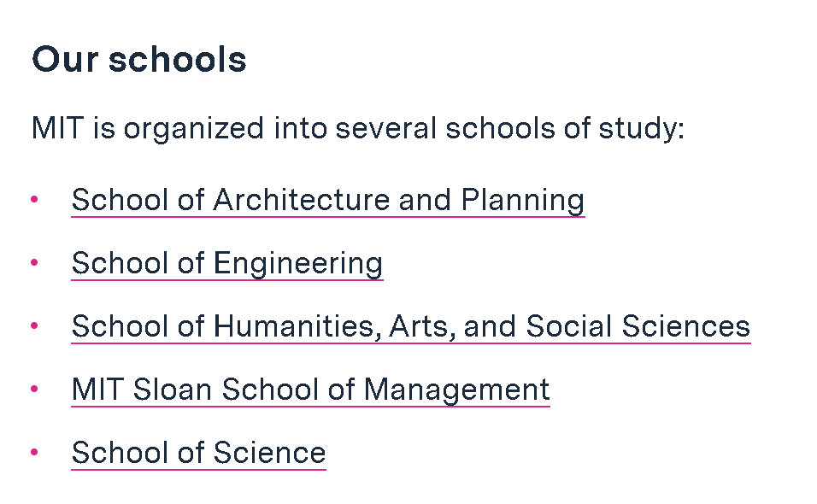817x504 pixels.
Task: Click the bullet next to MIT Sloan School
Action: pyautogui.click(x=35, y=389)
